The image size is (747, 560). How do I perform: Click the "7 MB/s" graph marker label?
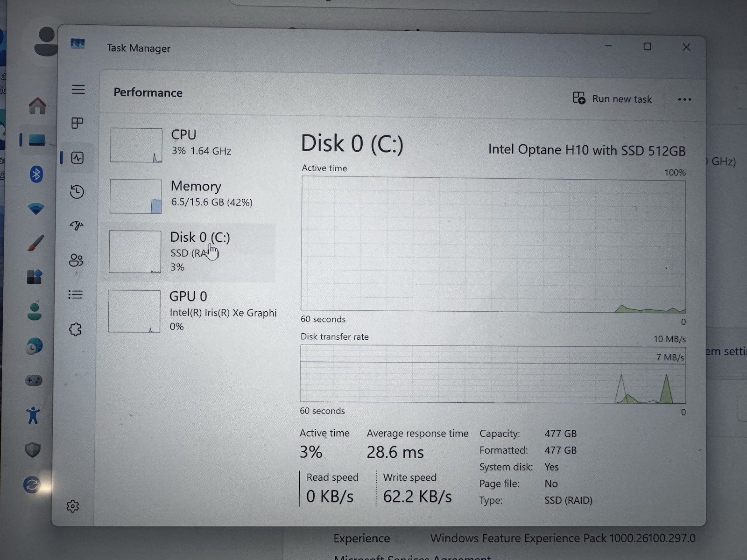point(670,357)
